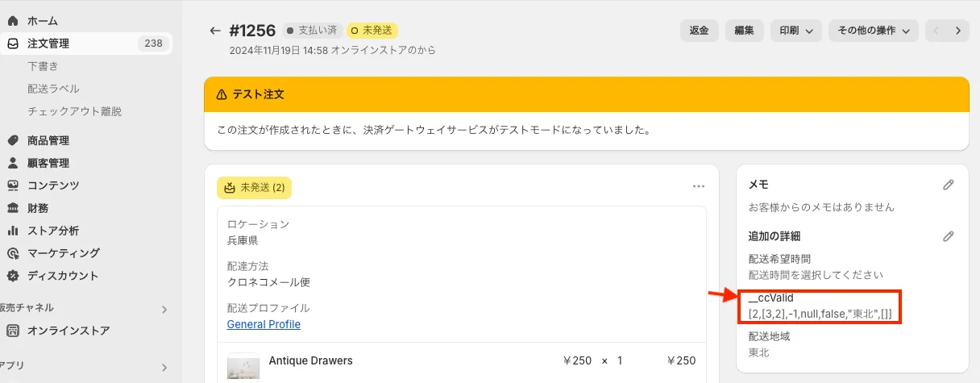The height and width of the screenshot is (383, 980).
Task: Click the back arrow beside order #1256
Action: pos(214,31)
